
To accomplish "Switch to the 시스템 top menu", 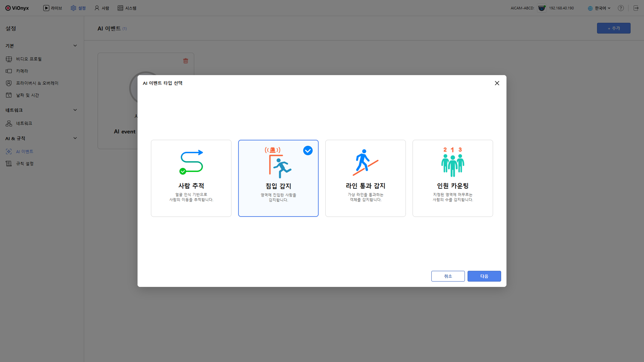I will (127, 8).
